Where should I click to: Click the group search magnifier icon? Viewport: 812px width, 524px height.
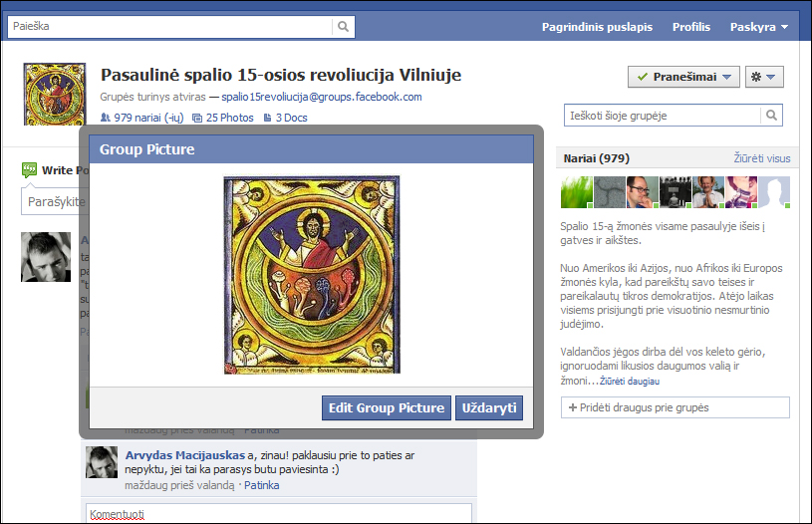coord(771,115)
